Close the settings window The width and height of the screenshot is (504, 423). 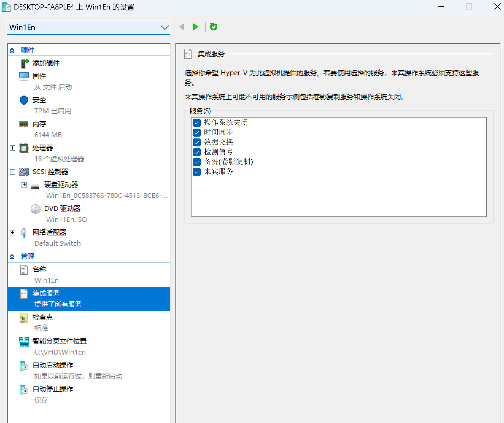pos(497,6)
